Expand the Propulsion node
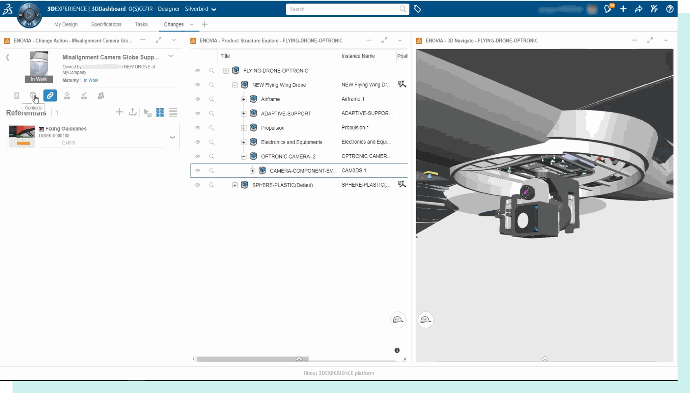This screenshot has width=690, height=394. click(x=243, y=128)
